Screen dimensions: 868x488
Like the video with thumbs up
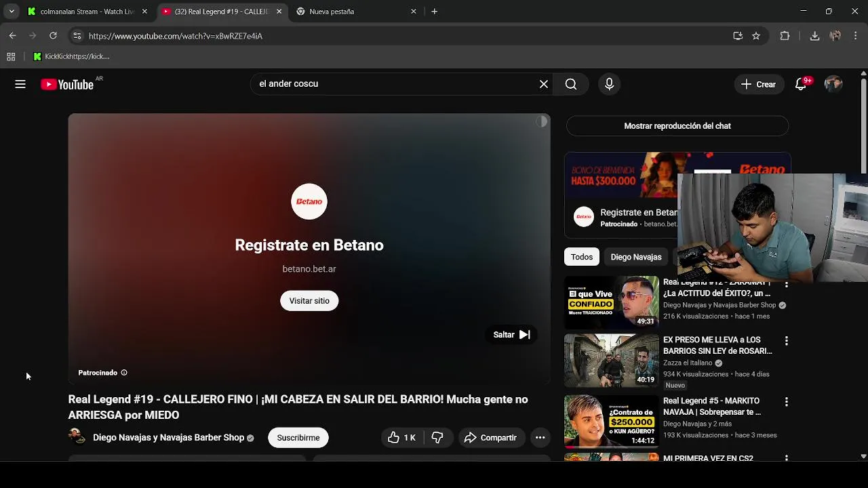pos(401,438)
